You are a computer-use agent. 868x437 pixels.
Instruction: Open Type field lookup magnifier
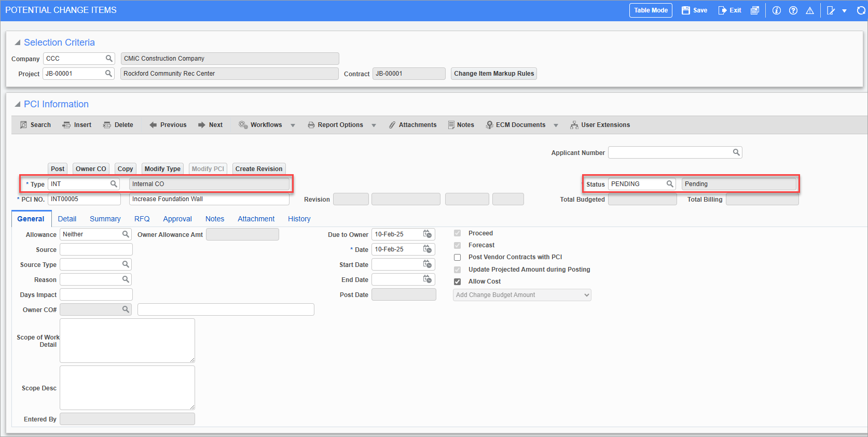click(x=114, y=184)
